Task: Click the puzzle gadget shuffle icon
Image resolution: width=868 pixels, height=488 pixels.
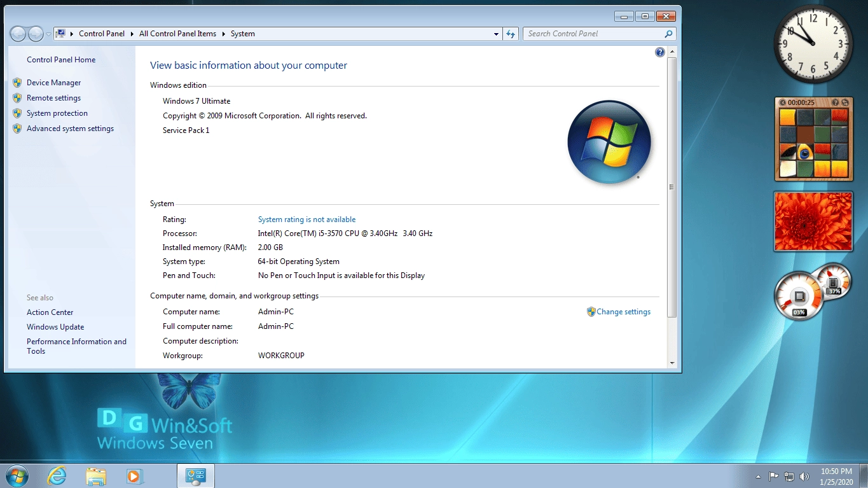Action: tap(845, 102)
